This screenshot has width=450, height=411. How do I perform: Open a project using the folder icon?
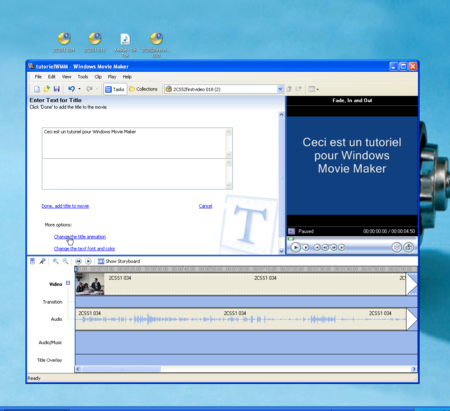pyautogui.click(x=47, y=89)
